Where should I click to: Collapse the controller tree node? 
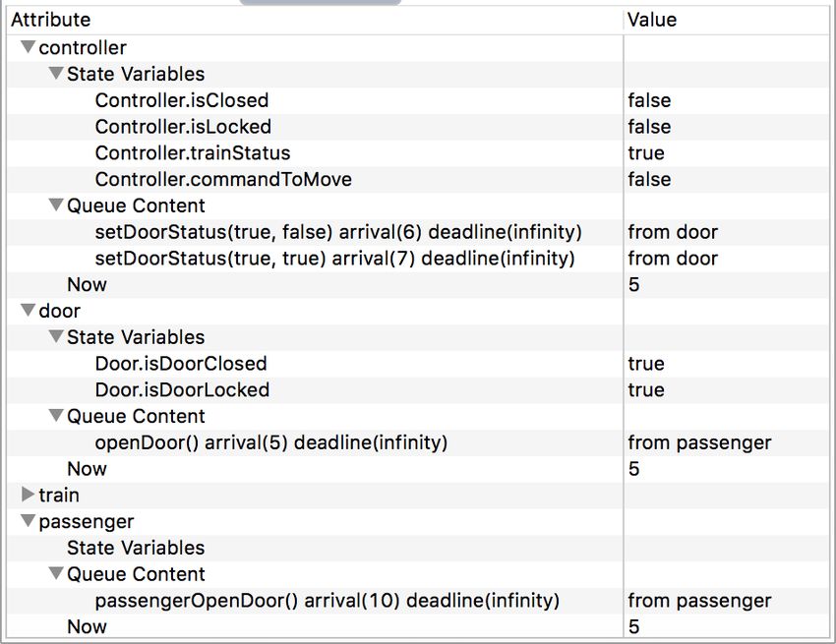28,47
